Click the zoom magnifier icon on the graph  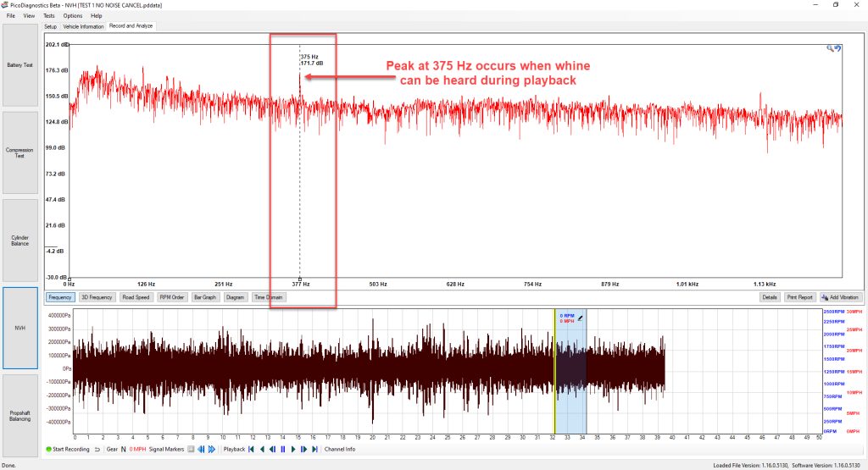click(830, 48)
